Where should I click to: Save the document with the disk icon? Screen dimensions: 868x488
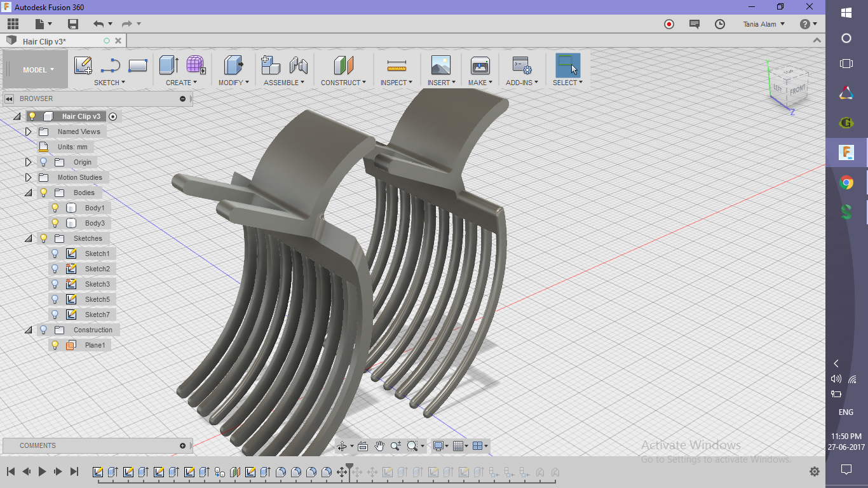(73, 24)
